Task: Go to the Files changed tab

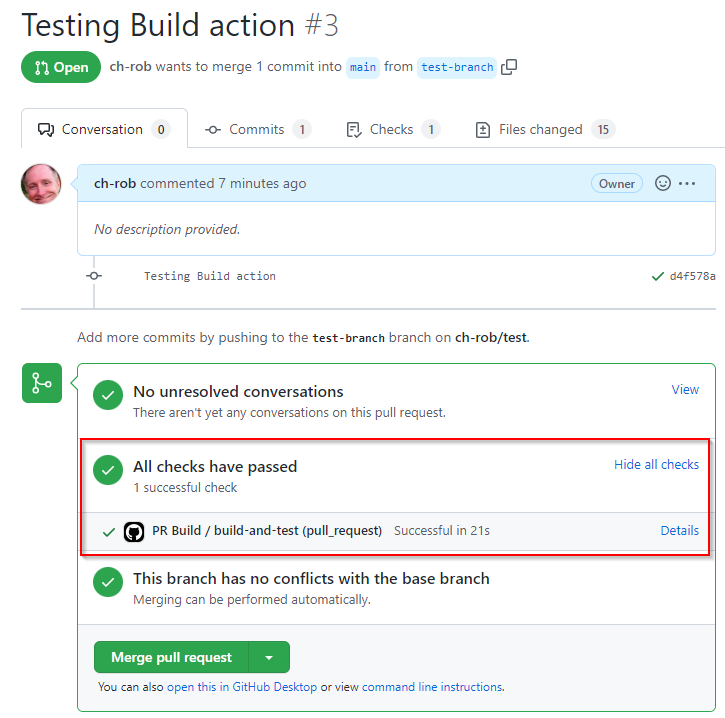Action: (x=545, y=129)
